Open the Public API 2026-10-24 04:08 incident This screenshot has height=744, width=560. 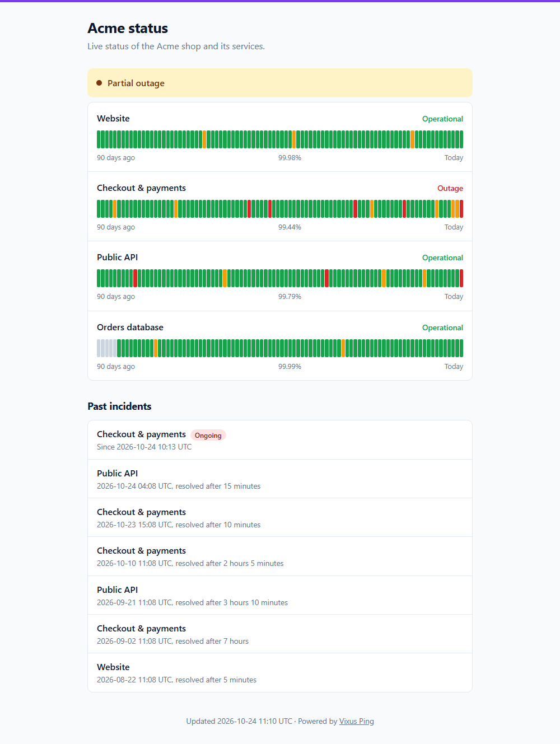(x=280, y=479)
